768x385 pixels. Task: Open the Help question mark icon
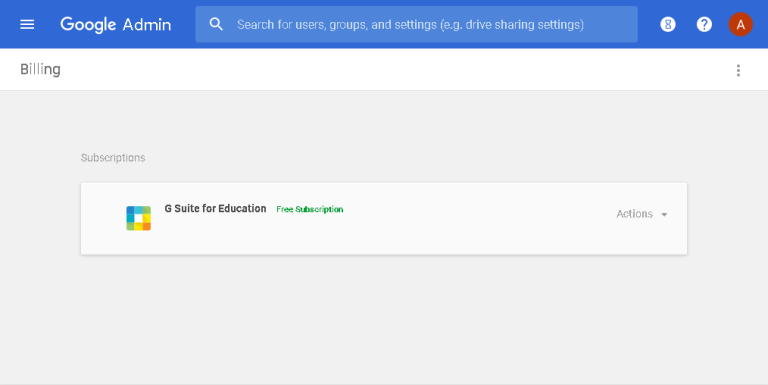coord(704,24)
